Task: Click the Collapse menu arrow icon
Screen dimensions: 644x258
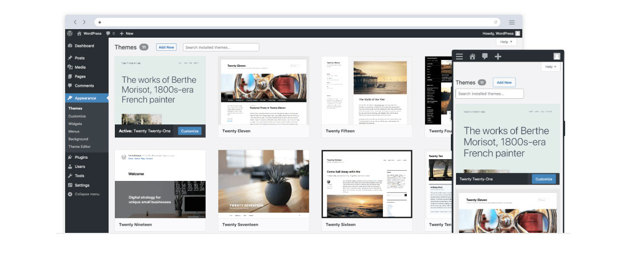Action: 70,194
